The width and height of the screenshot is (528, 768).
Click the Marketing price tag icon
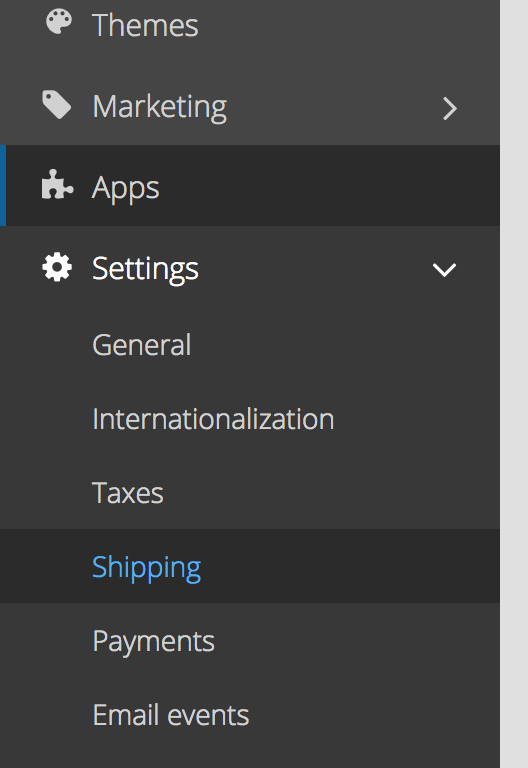coord(57,104)
